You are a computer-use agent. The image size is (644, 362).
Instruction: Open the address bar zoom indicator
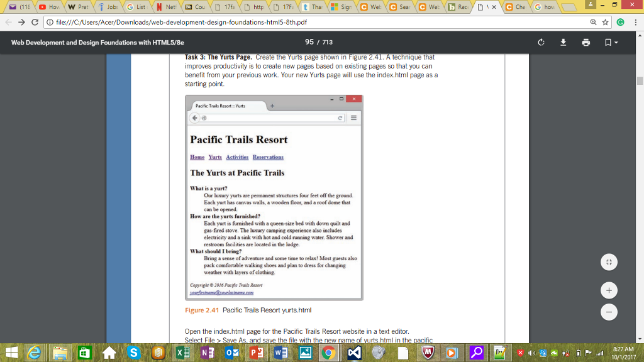pos(593,22)
